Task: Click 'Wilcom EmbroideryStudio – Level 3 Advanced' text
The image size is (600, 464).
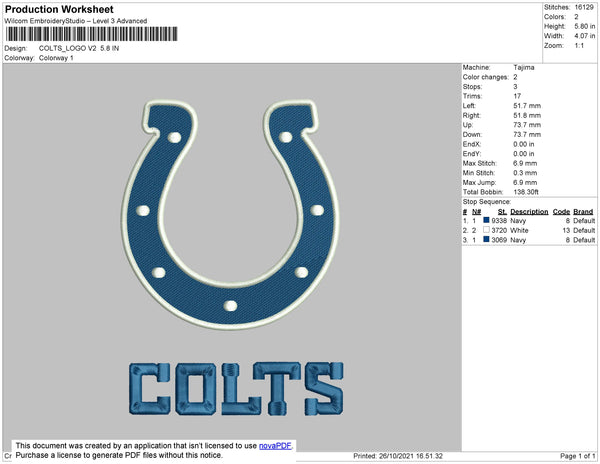Action: click(x=76, y=21)
